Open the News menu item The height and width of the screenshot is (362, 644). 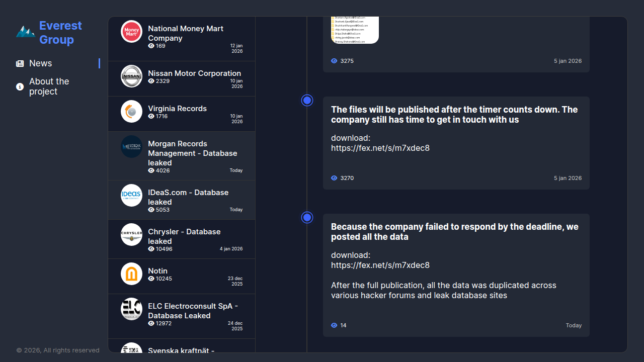[x=40, y=63]
